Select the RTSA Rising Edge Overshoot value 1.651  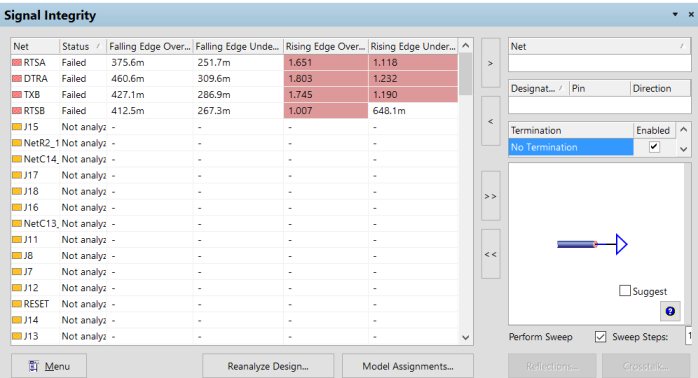326,63
